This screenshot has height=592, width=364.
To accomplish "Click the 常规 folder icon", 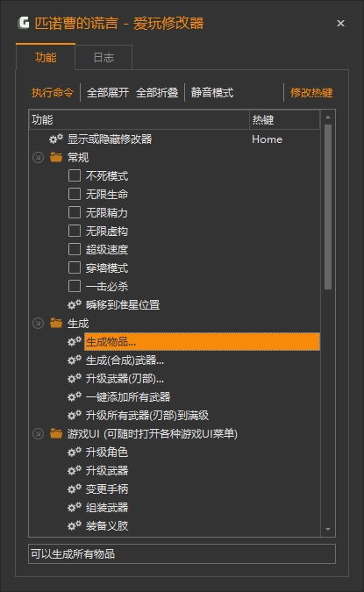I will click(x=56, y=157).
